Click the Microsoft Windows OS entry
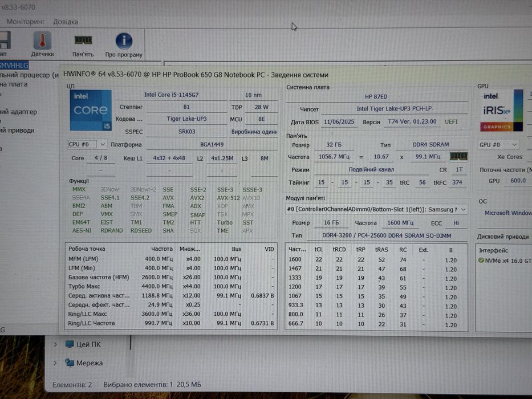 click(508, 213)
